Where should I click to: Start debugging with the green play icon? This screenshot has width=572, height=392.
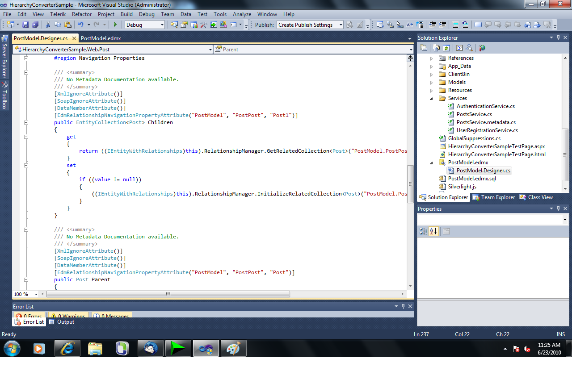[115, 25]
